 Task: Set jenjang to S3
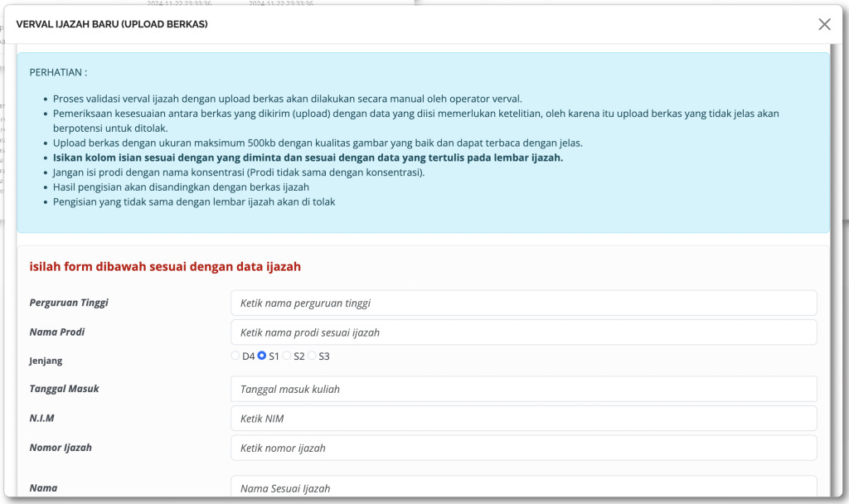312,356
